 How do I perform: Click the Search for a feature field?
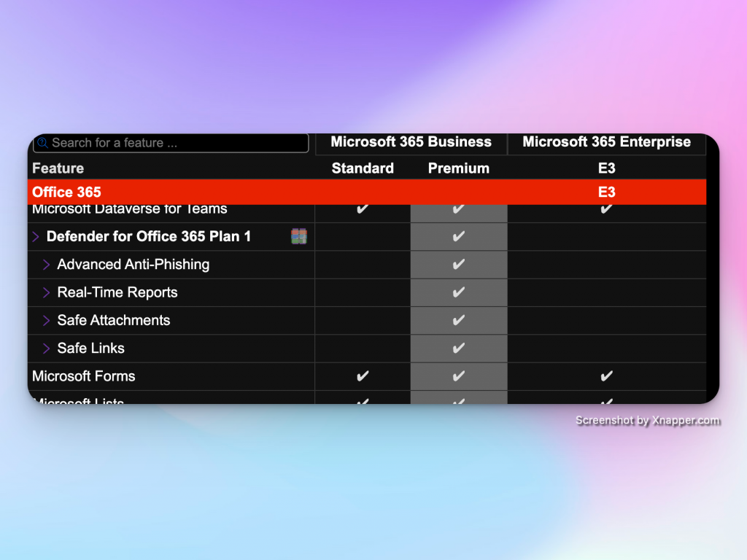(175, 143)
